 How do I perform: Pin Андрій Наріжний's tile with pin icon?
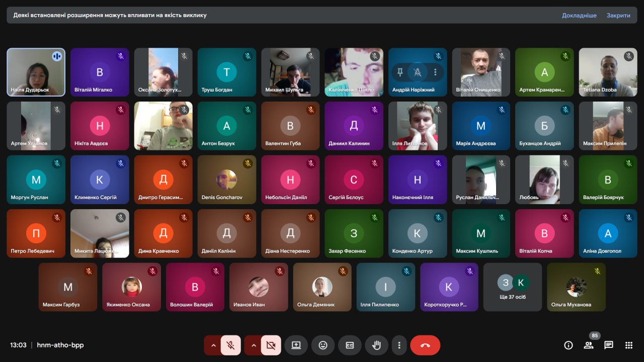[400, 72]
